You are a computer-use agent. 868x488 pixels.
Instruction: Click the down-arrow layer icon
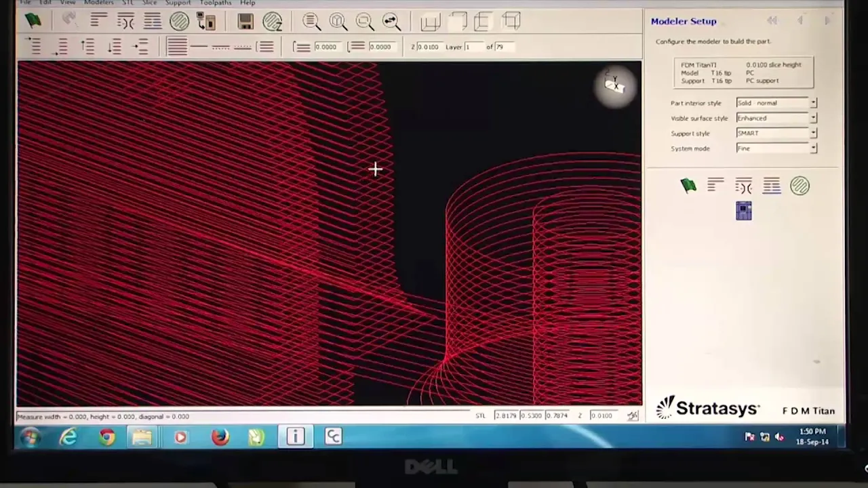(x=114, y=46)
